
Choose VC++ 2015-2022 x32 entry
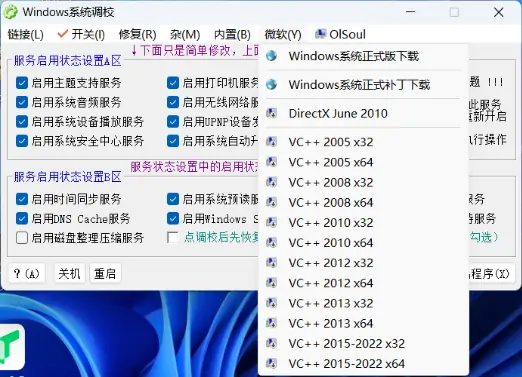coord(363,343)
